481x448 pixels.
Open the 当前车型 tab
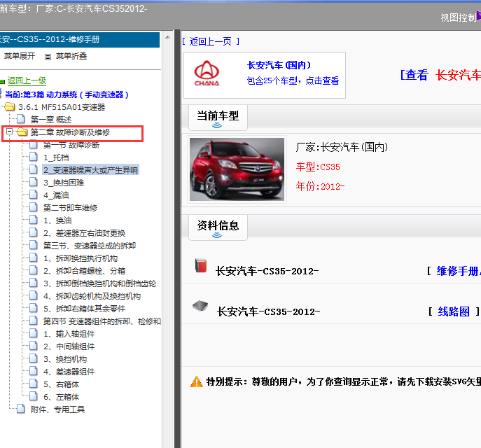pos(218,118)
